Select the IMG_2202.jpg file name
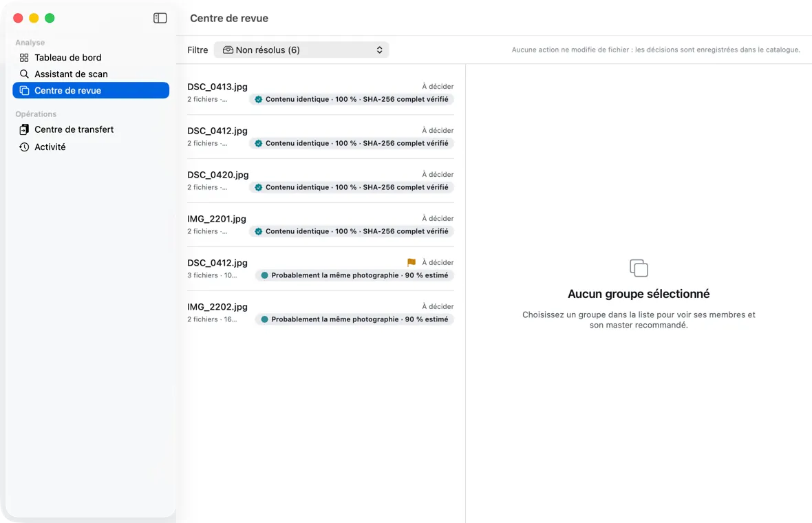 (217, 306)
